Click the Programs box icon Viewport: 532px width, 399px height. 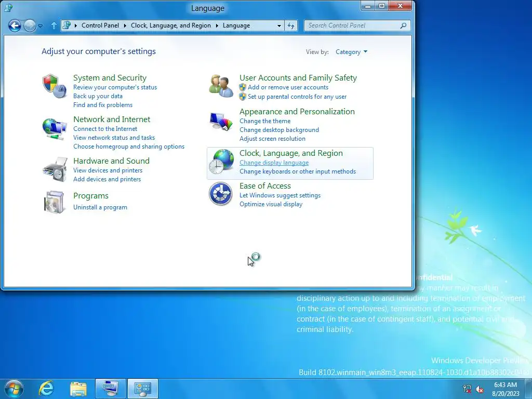point(54,202)
